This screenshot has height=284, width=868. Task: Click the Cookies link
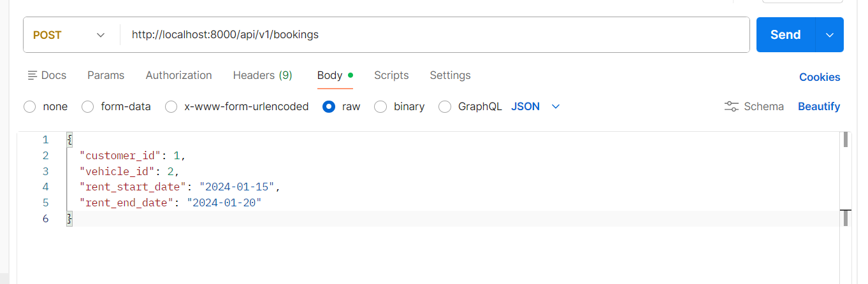click(x=820, y=77)
